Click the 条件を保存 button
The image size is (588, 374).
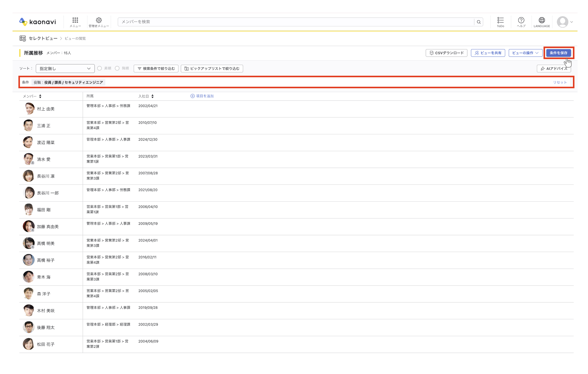pos(558,53)
